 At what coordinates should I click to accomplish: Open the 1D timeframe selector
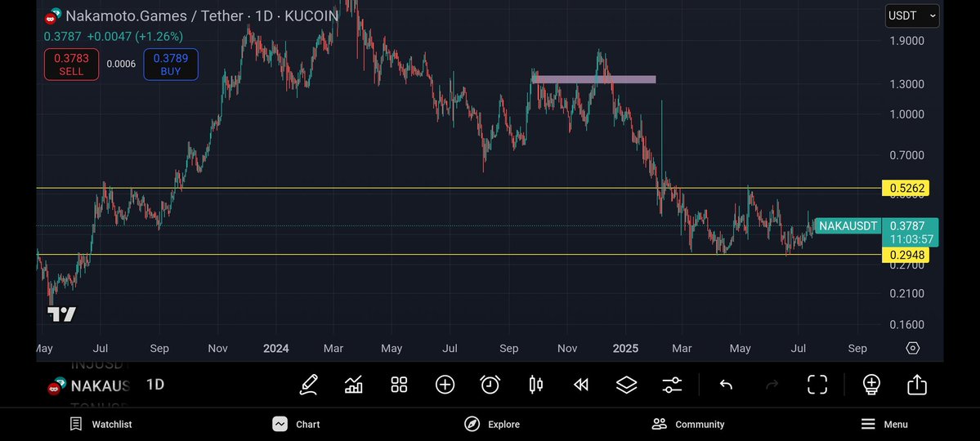[x=155, y=385]
